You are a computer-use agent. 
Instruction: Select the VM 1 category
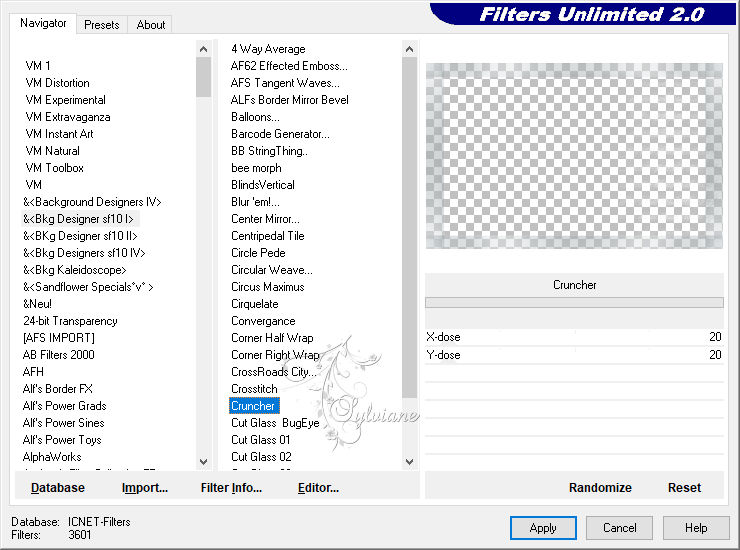(38, 66)
